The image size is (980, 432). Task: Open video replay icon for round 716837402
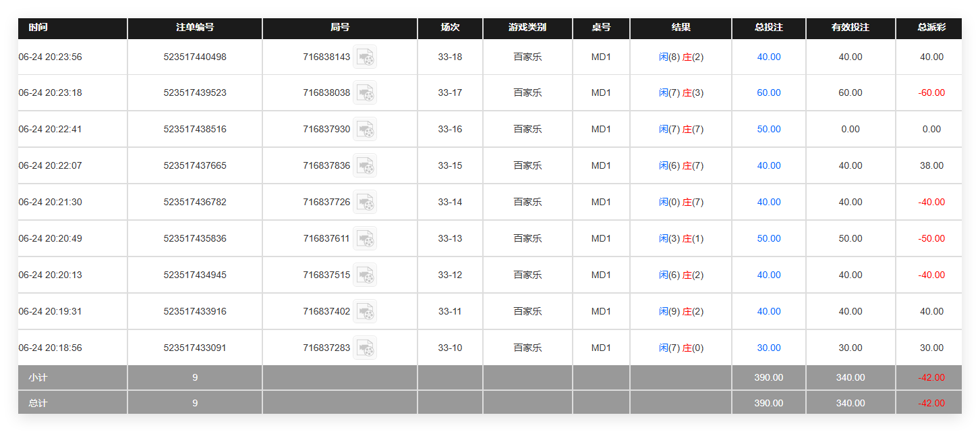365,311
